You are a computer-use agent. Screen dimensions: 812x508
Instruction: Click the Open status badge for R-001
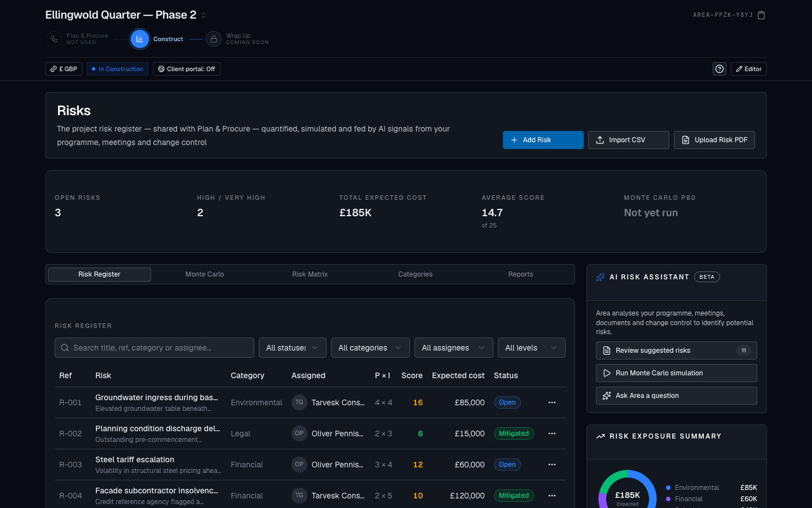[x=507, y=402]
